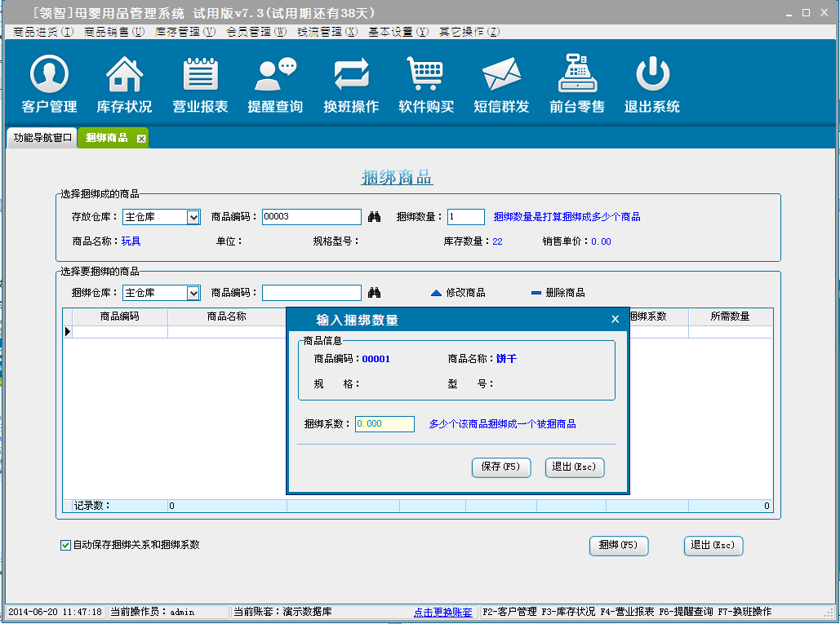840x624 pixels.
Task: Click the 保存(F5) button in dialog
Action: pos(501,467)
